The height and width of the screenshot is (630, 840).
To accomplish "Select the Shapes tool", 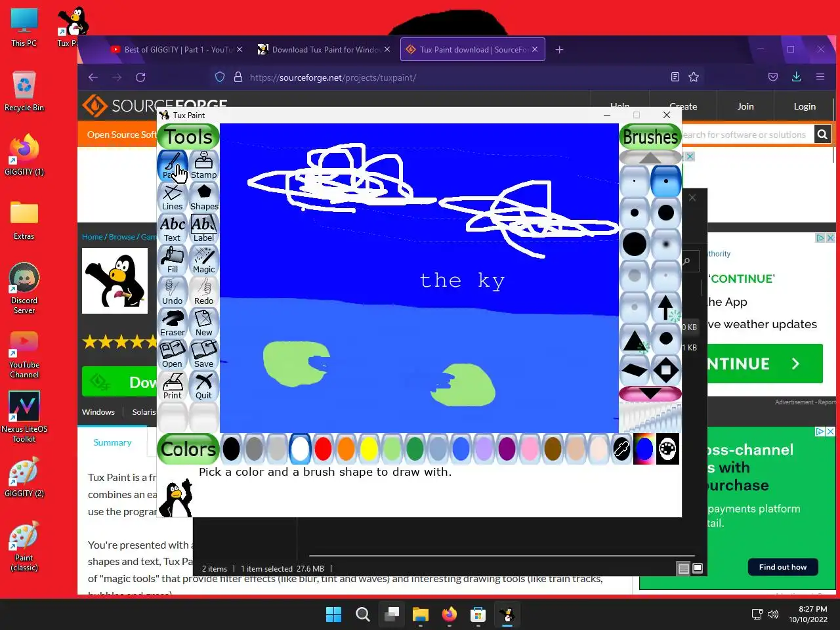I will coord(204,197).
